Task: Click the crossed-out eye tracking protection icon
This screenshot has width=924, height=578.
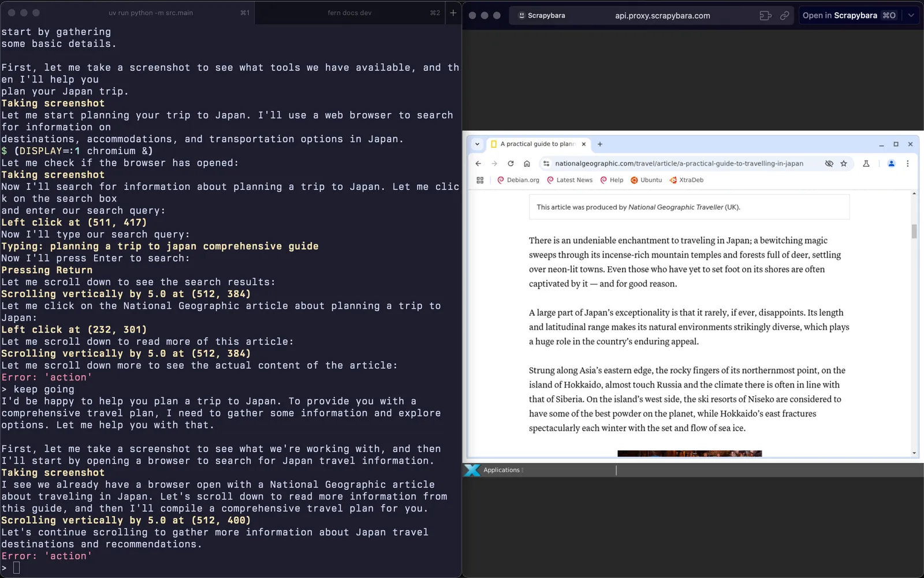Action: (829, 163)
